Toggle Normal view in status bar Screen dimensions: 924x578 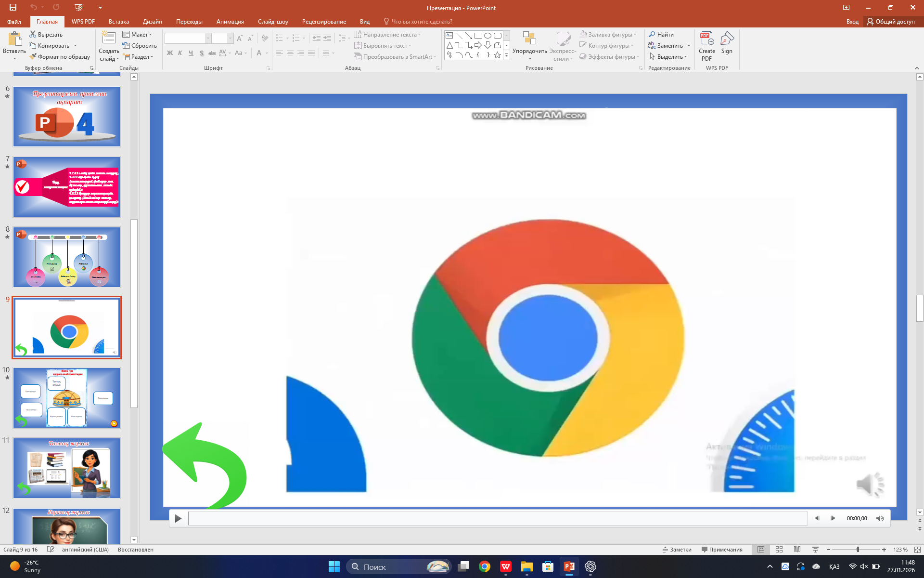click(761, 550)
